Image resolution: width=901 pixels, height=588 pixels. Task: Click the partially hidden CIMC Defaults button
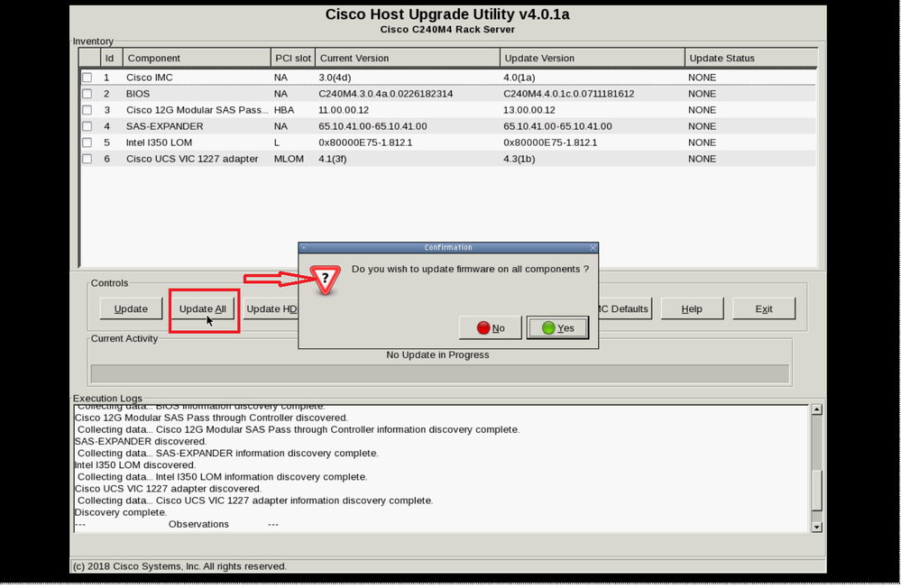(x=625, y=308)
